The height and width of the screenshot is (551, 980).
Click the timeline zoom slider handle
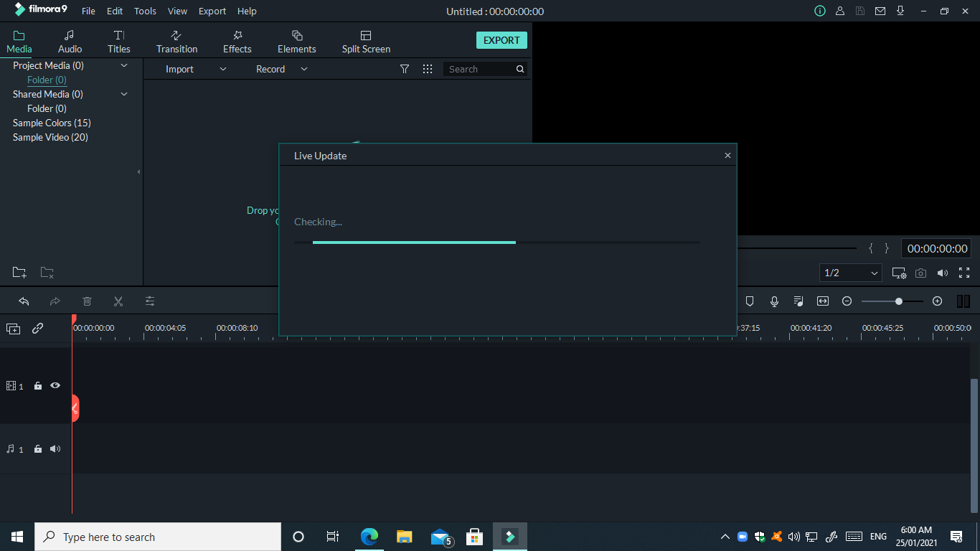[898, 301]
